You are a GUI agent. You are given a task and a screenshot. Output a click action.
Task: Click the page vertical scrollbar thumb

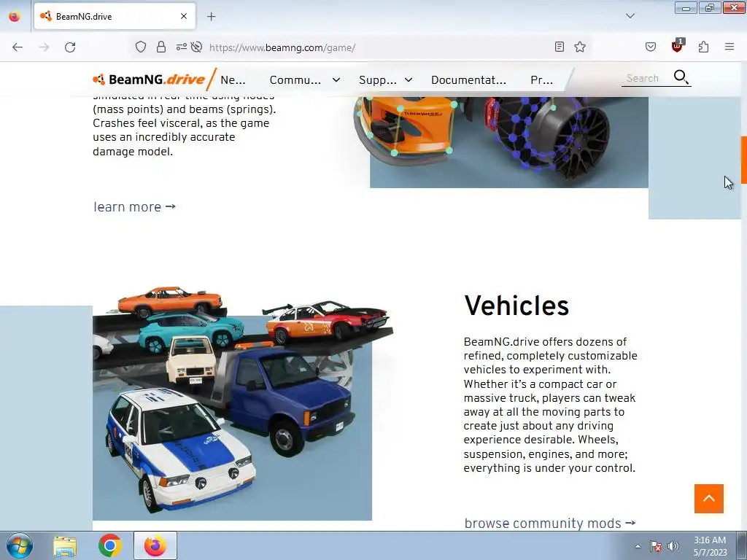coord(743,160)
